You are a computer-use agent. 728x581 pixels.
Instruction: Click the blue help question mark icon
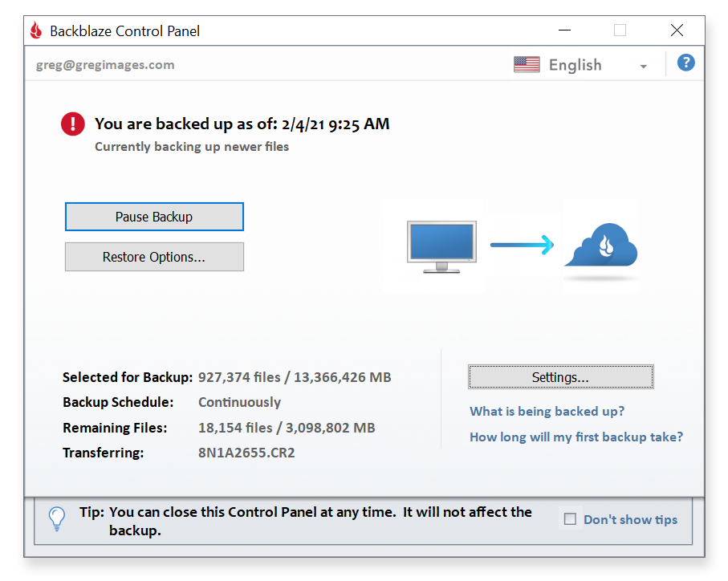685,63
